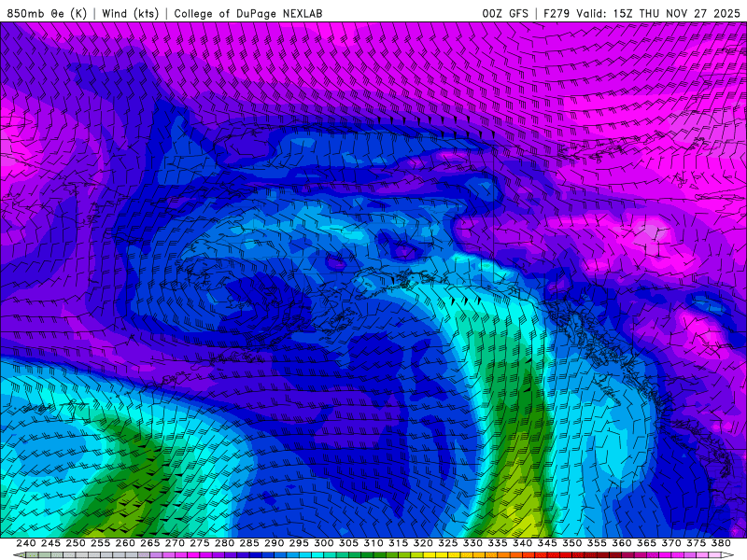Viewport: 747px width, 560px height.
Task: Click the 240 label on color scale
Action: 26,543
